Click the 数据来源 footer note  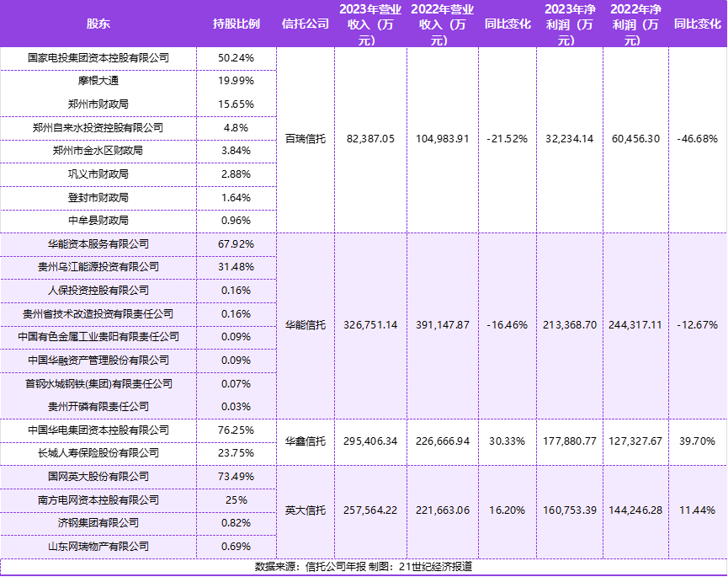click(364, 567)
